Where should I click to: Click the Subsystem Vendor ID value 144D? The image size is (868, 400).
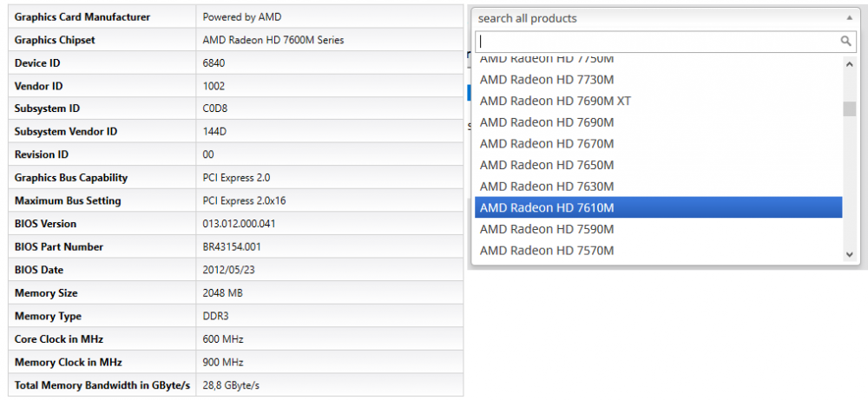click(x=214, y=132)
